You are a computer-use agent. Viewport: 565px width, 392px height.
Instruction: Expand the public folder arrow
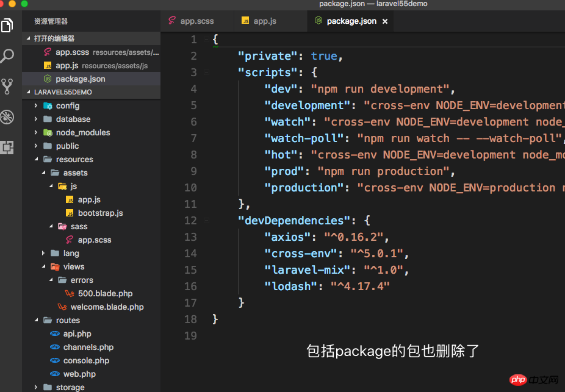35,146
